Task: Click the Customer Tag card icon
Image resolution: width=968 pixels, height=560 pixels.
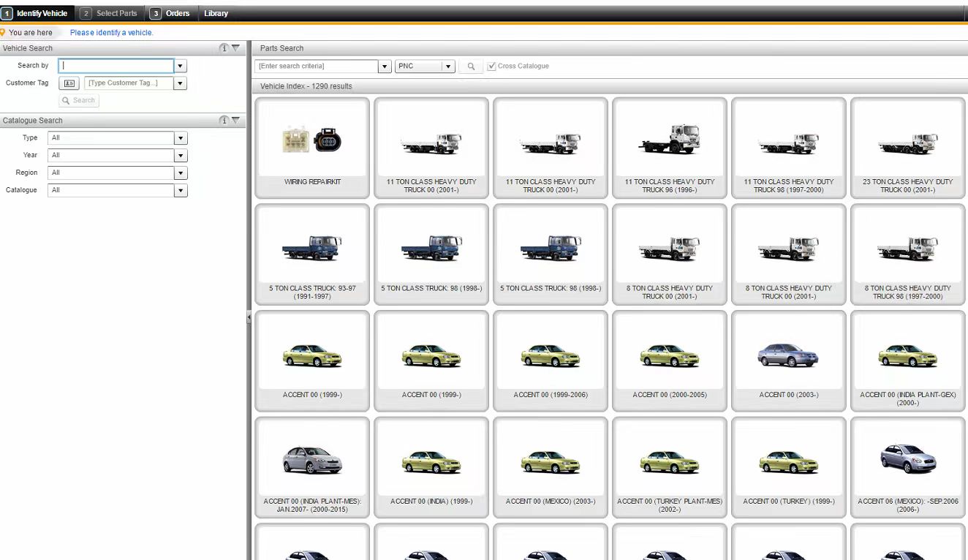Action: (69, 83)
